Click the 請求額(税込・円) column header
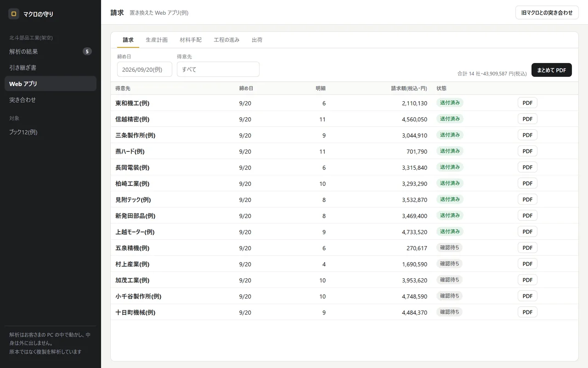 point(409,88)
